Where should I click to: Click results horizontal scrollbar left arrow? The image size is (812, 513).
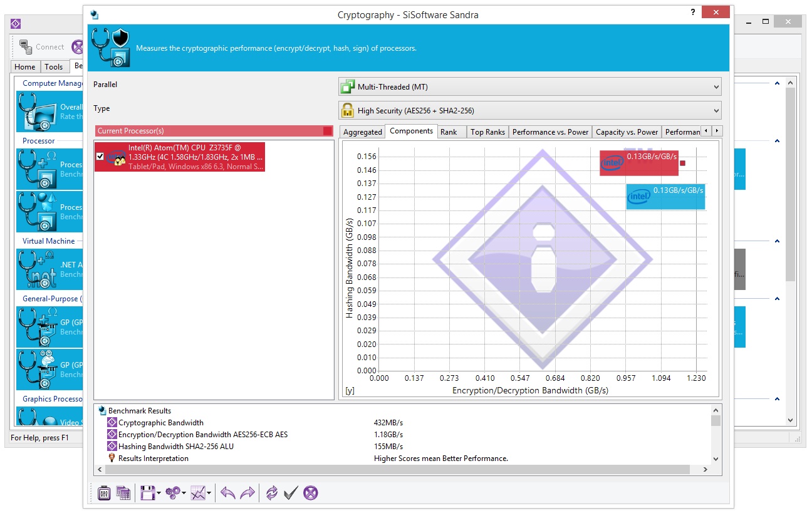click(x=99, y=470)
